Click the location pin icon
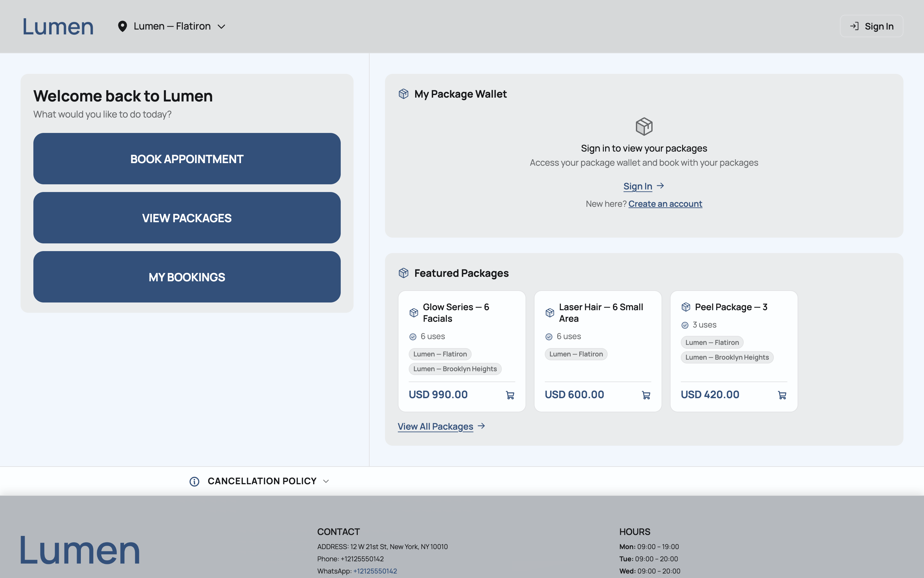The width and height of the screenshot is (924, 578). coord(122,26)
